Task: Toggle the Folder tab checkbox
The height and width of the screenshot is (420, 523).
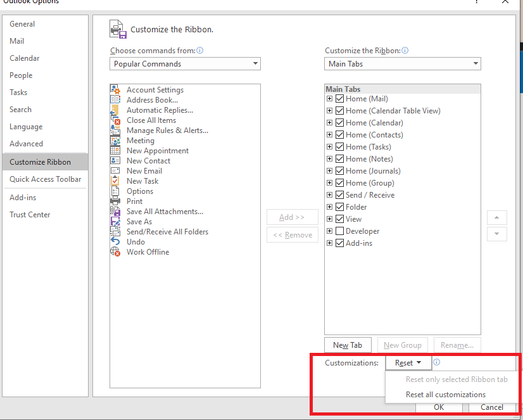Action: coord(339,207)
